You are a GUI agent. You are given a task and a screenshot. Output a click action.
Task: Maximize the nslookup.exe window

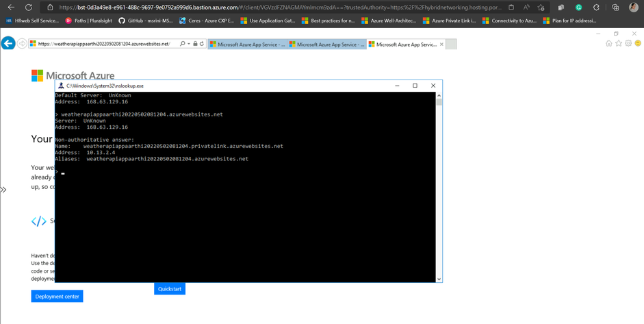click(415, 86)
